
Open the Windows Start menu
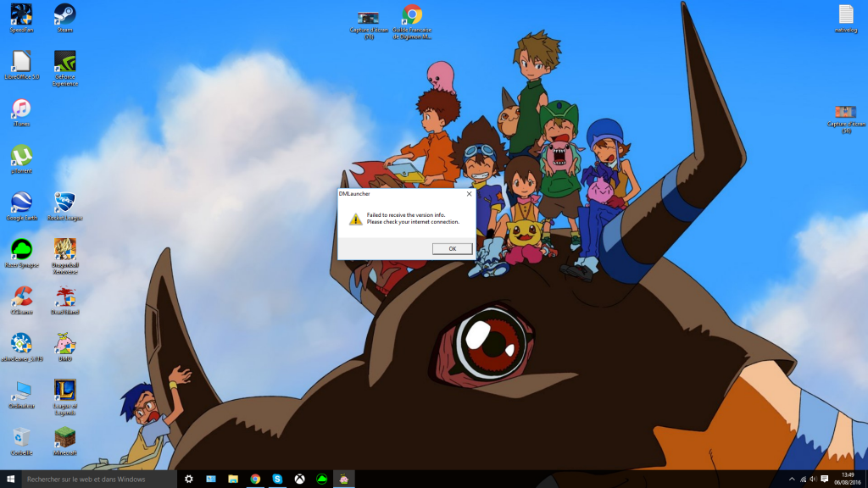click(x=10, y=480)
